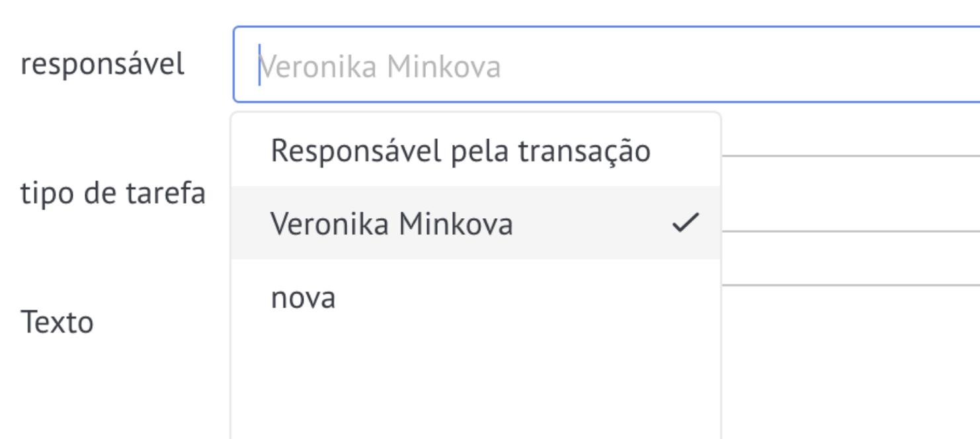980x439 pixels.
Task: Set responsável to the user 'nova'
Action: [x=475, y=296]
